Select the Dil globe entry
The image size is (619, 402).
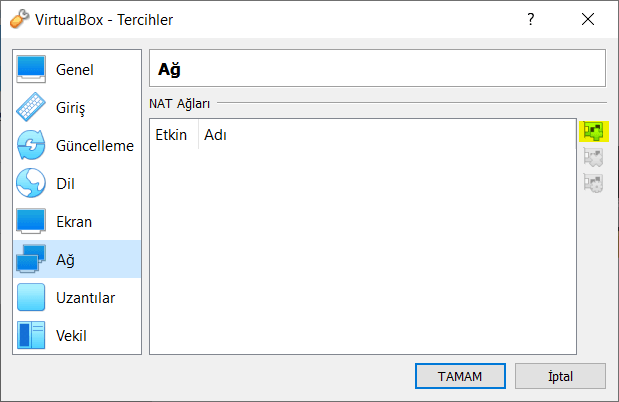pyautogui.click(x=76, y=183)
